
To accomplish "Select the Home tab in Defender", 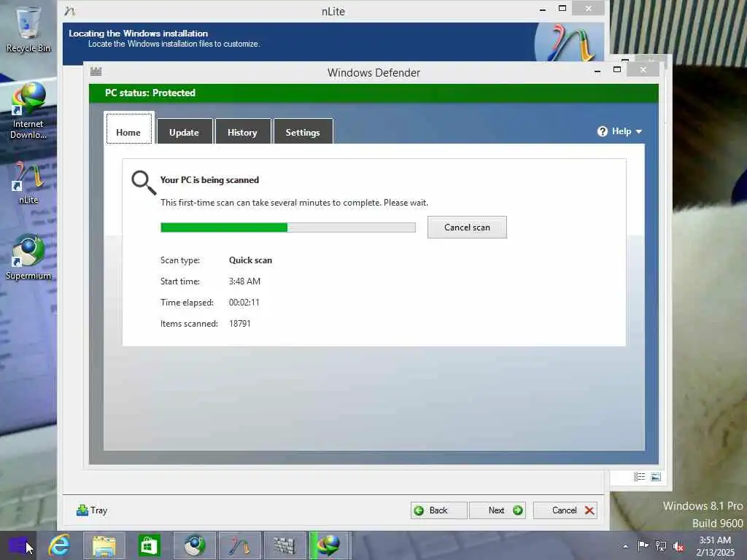I will 128,128.
